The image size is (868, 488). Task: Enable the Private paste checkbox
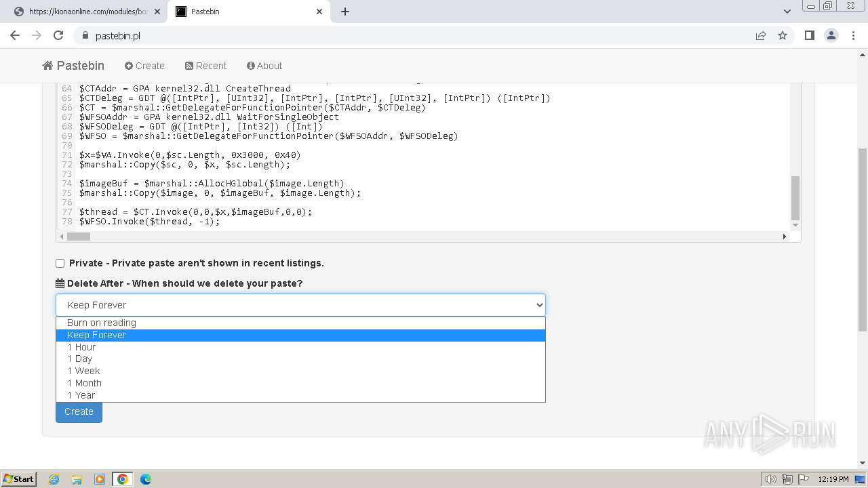pyautogui.click(x=60, y=263)
